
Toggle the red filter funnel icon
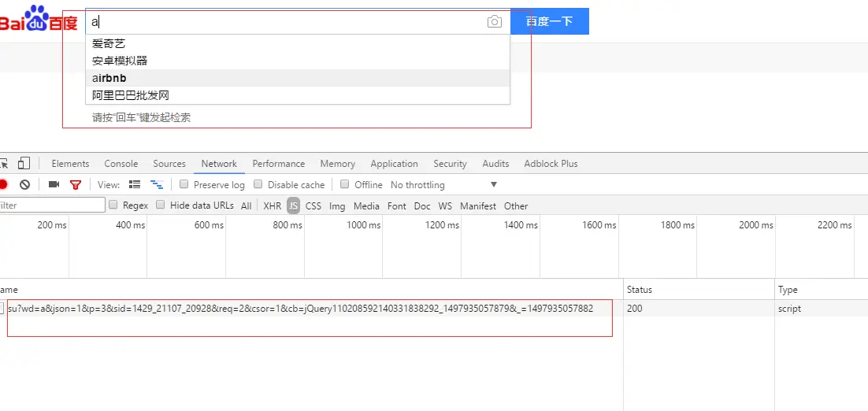tap(76, 185)
